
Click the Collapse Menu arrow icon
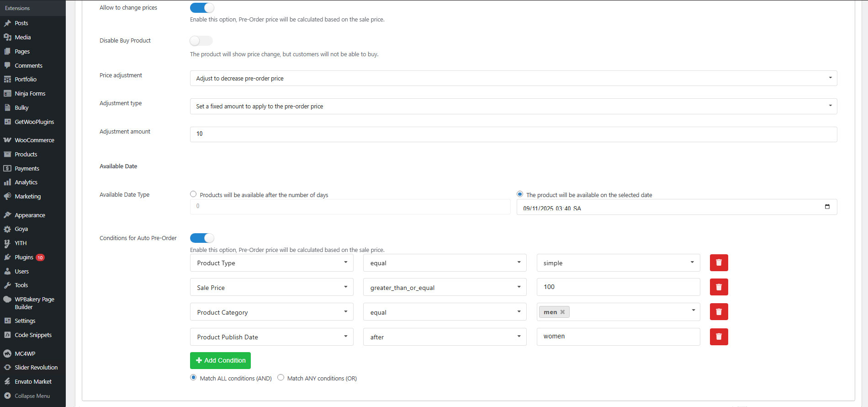[7, 396]
